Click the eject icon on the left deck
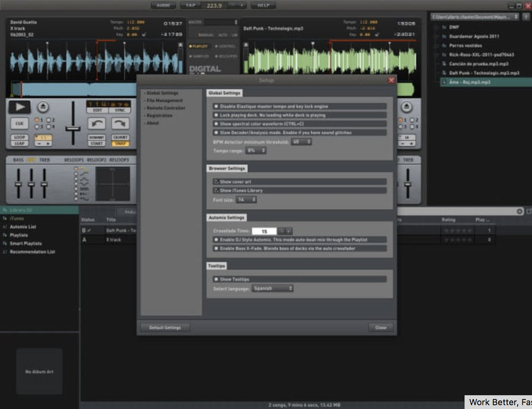This screenshot has width=532, height=409. click(x=43, y=107)
